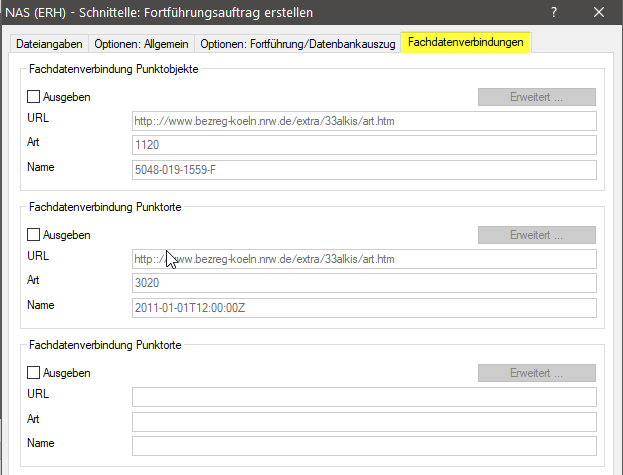
Task: Enable Ausgeben for Fachdatenverbindung Punktobjekte
Action: 34,98
